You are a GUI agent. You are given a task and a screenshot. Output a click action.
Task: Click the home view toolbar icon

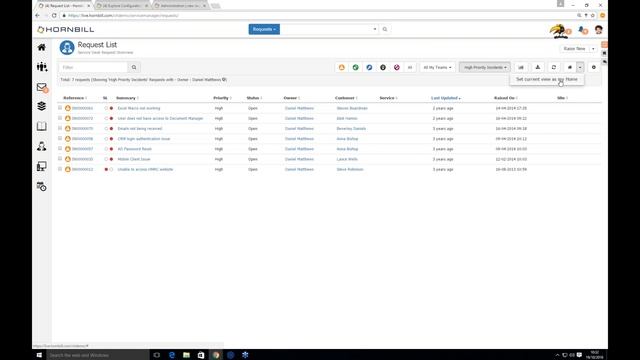coord(570,67)
